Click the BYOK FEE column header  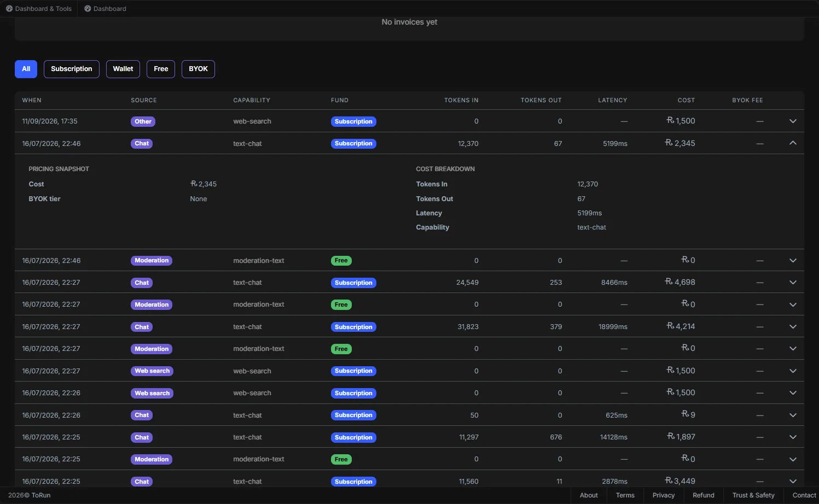coord(748,101)
